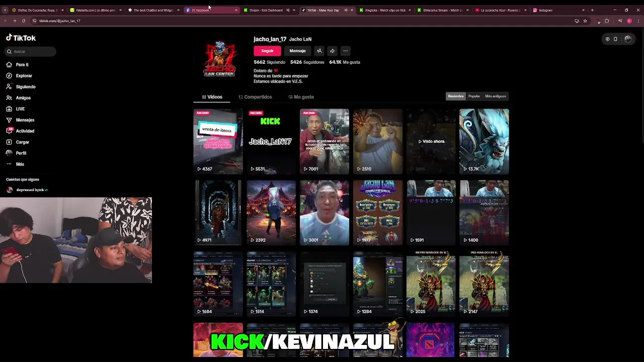This screenshot has height=362, width=644.
Task: Open the three-dots profile menu
Action: coord(345,51)
